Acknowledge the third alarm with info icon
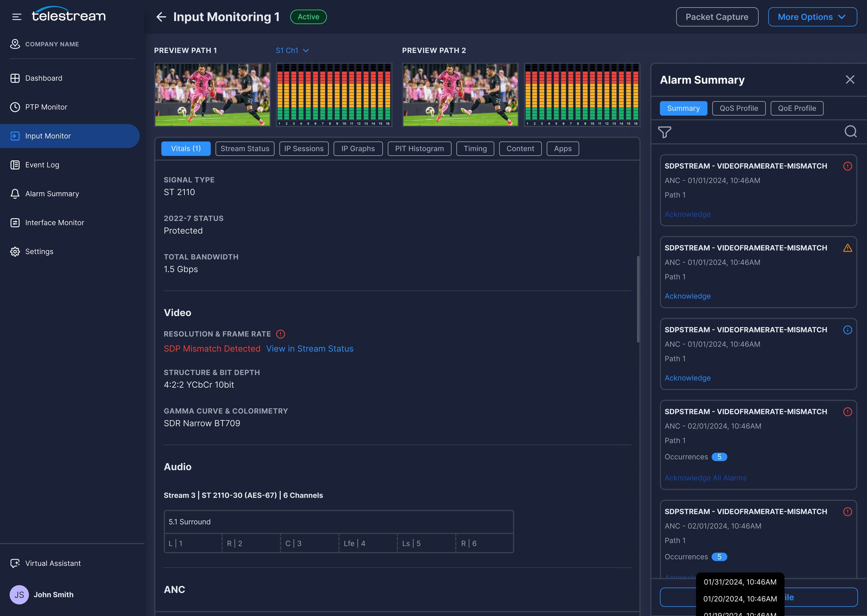The image size is (867, 616). (x=687, y=378)
